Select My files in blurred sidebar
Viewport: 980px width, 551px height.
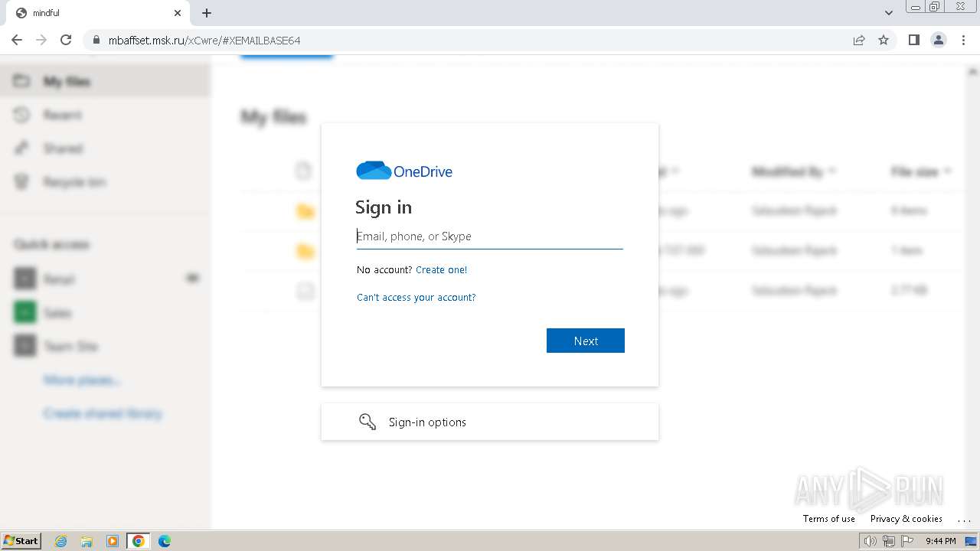point(105,81)
